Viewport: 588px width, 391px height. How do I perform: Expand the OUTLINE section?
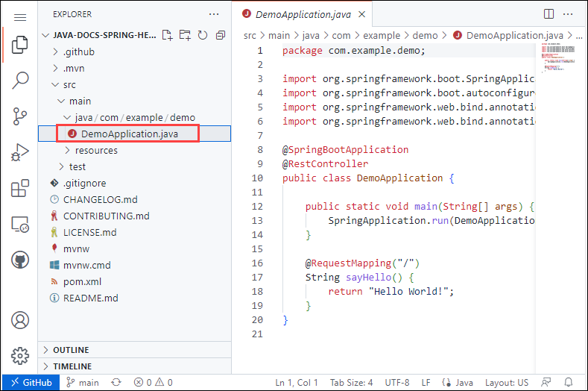(134, 350)
